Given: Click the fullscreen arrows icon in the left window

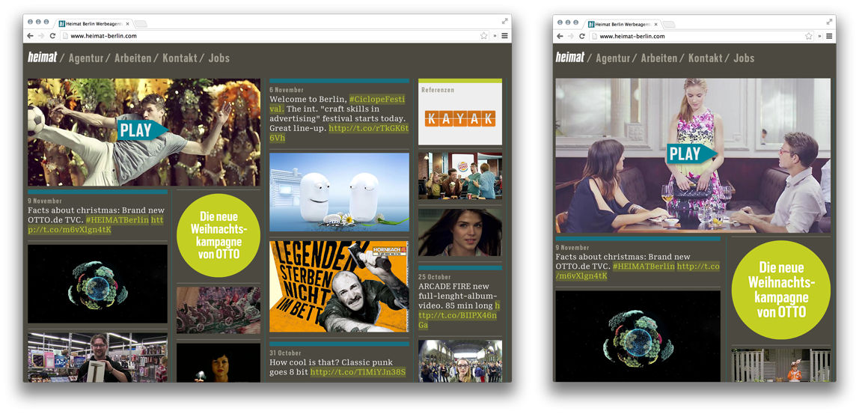Looking at the screenshot, I should pos(505,22).
